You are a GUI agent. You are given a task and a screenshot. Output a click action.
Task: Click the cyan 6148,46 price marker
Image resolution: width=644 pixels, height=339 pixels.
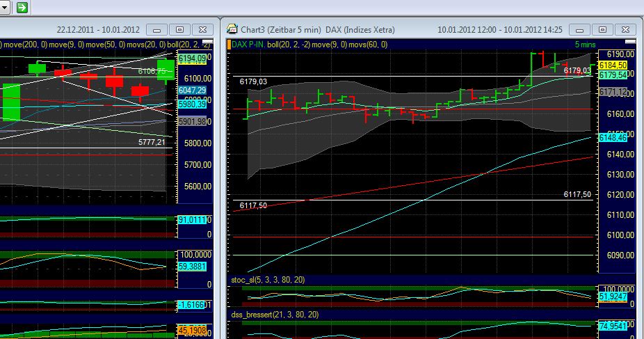[612, 138]
